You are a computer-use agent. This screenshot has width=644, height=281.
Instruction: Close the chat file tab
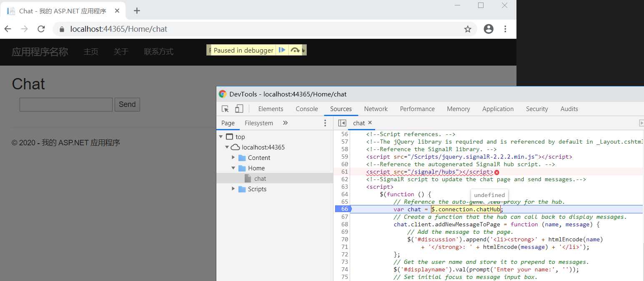point(370,123)
